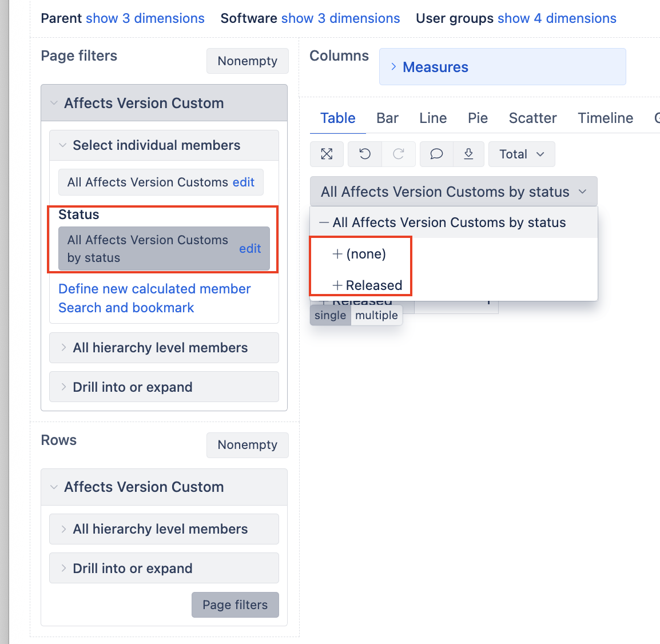Switch to the Bar chart tab
Image resolution: width=660 pixels, height=644 pixels.
[x=387, y=118]
